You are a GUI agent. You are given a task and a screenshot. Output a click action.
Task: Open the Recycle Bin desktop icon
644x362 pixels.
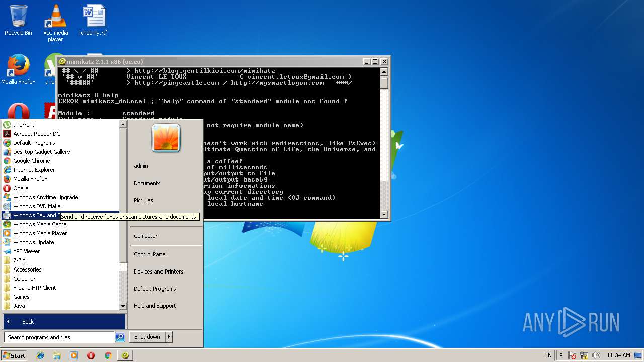18,21
